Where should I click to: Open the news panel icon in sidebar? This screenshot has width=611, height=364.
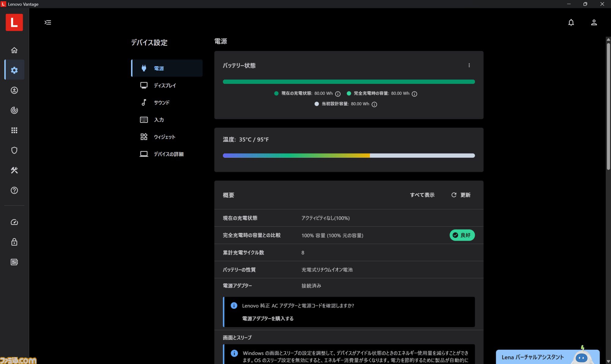click(x=14, y=262)
